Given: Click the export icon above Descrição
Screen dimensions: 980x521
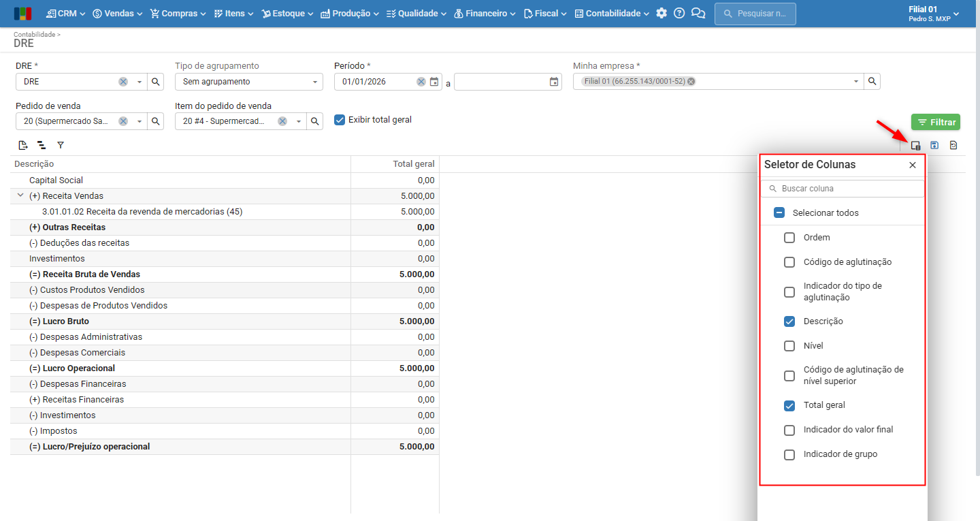Looking at the screenshot, I should 23,145.
